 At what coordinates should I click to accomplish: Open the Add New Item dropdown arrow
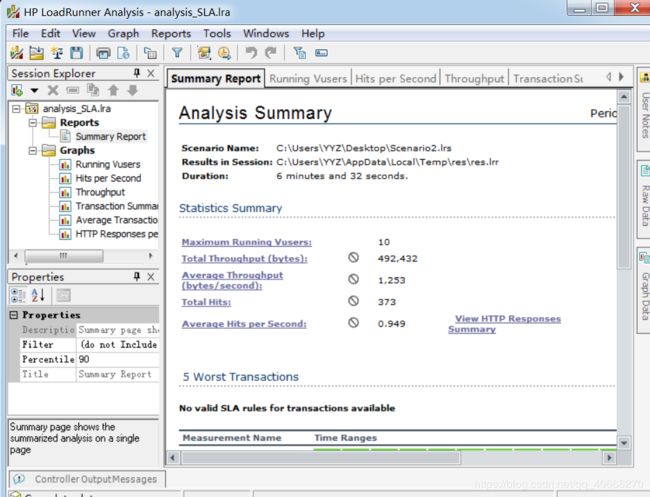tap(34, 90)
